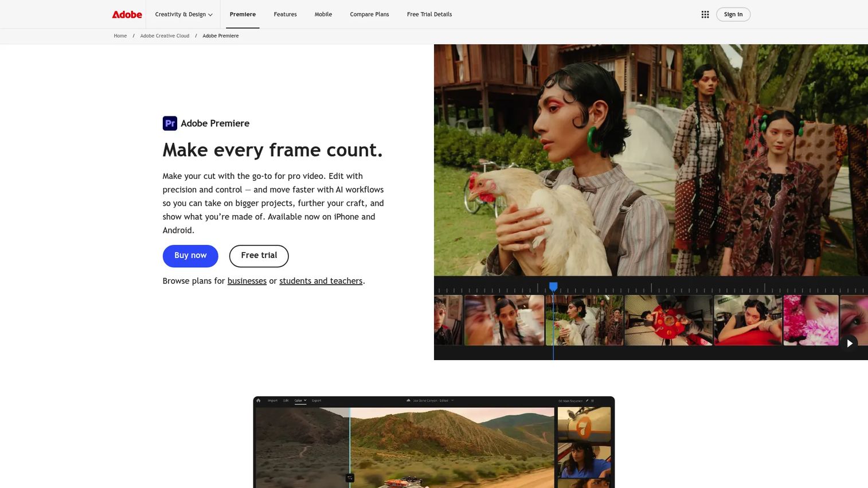Follow the students and teachers link

point(321,281)
